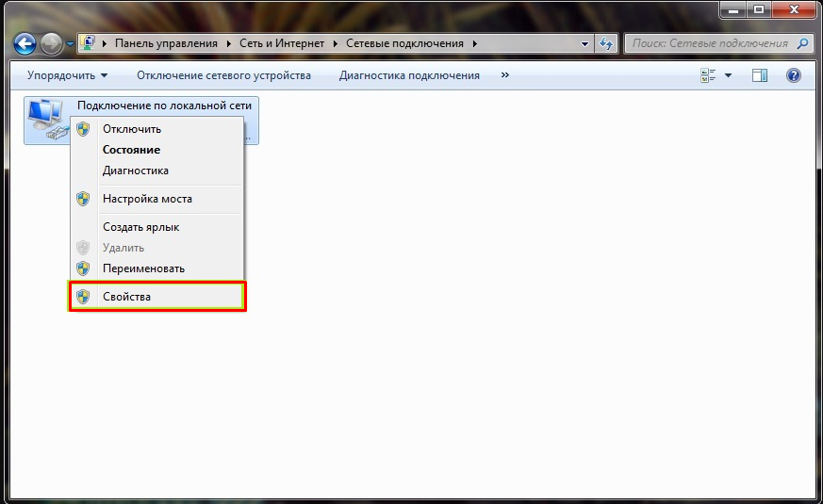Click the local network connection computer icon
This screenshot has width=823, height=504.
coord(44,119)
